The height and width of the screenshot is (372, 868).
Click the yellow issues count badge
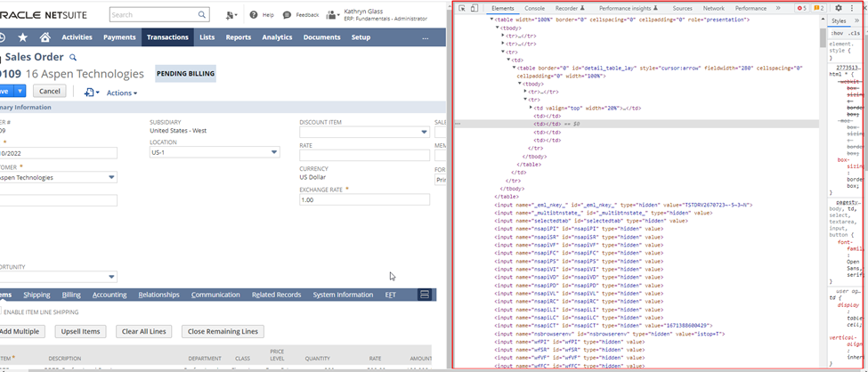819,8
